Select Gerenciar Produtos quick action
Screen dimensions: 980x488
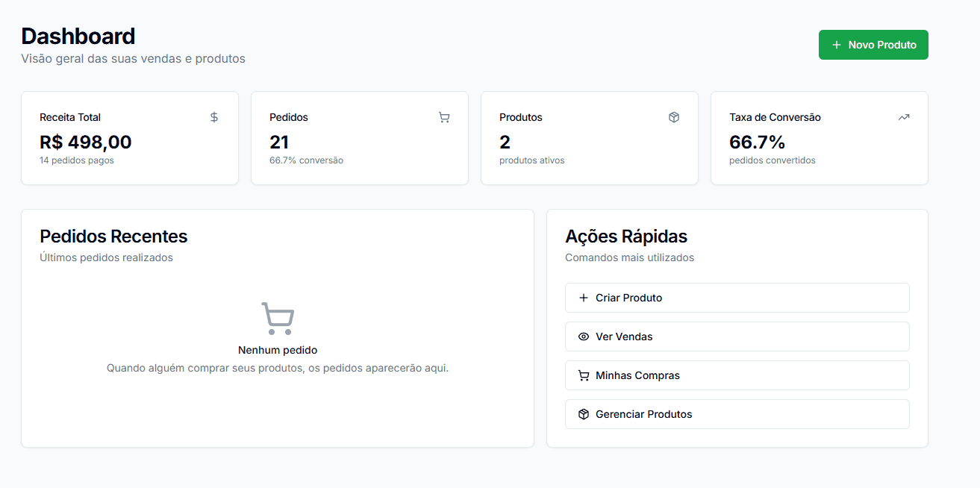coord(737,414)
